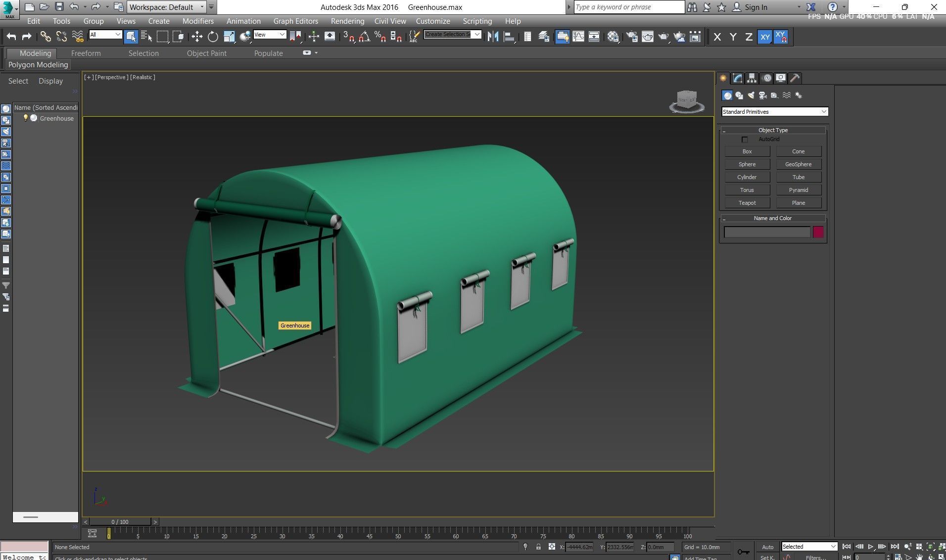Open the Rendered Frame Window
The image size is (946, 560).
click(647, 37)
